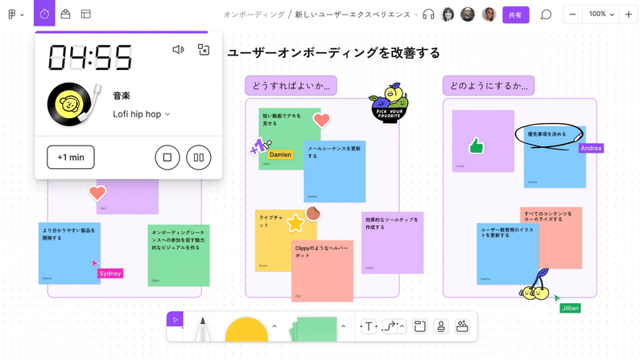Select the green sticky note tool

314,329
